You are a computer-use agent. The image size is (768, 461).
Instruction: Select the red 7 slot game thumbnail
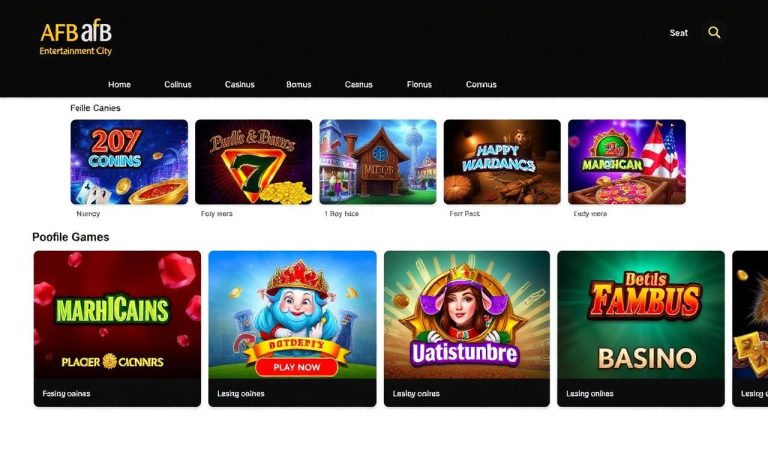tap(253, 162)
